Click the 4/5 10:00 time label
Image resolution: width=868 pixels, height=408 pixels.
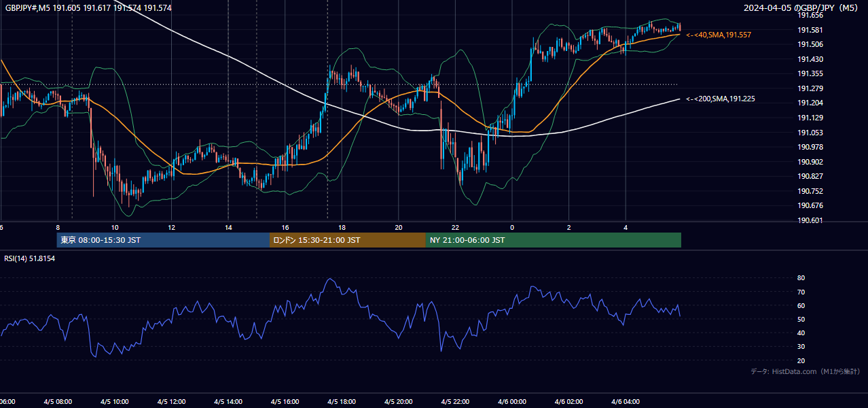click(115, 402)
